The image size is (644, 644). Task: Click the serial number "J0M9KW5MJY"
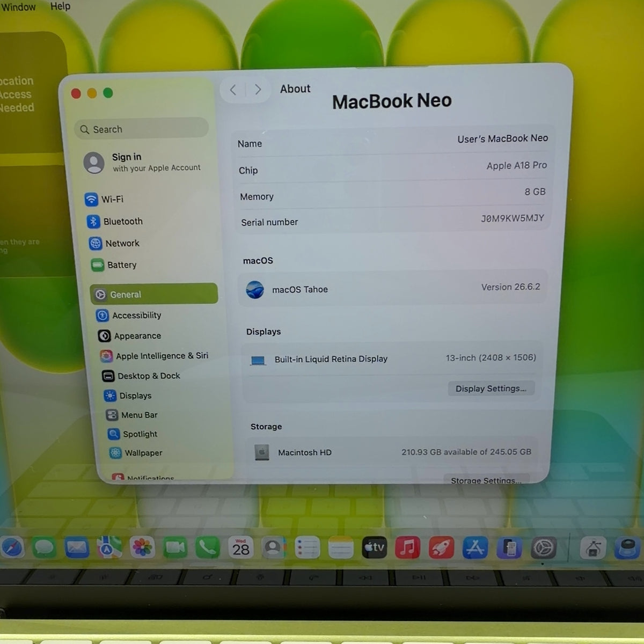pyautogui.click(x=513, y=218)
